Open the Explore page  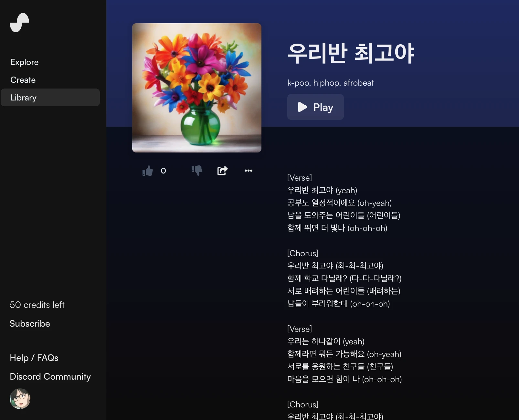click(x=25, y=62)
